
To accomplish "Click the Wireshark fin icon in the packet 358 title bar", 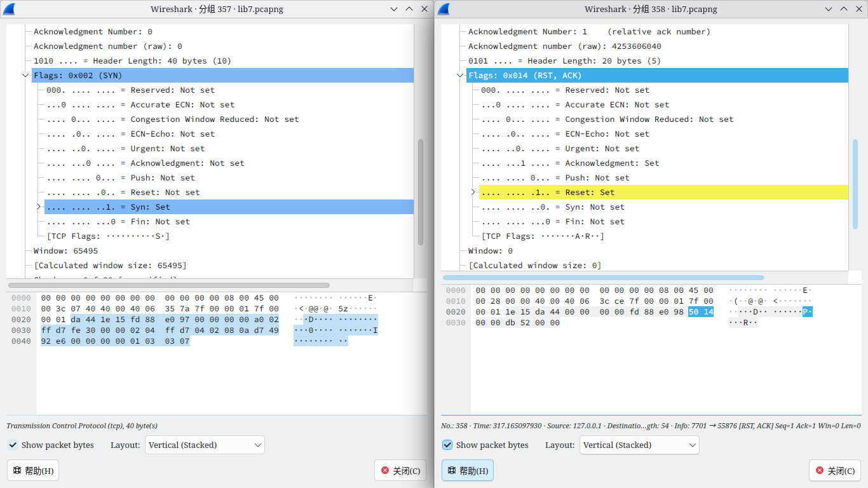I will coord(444,9).
